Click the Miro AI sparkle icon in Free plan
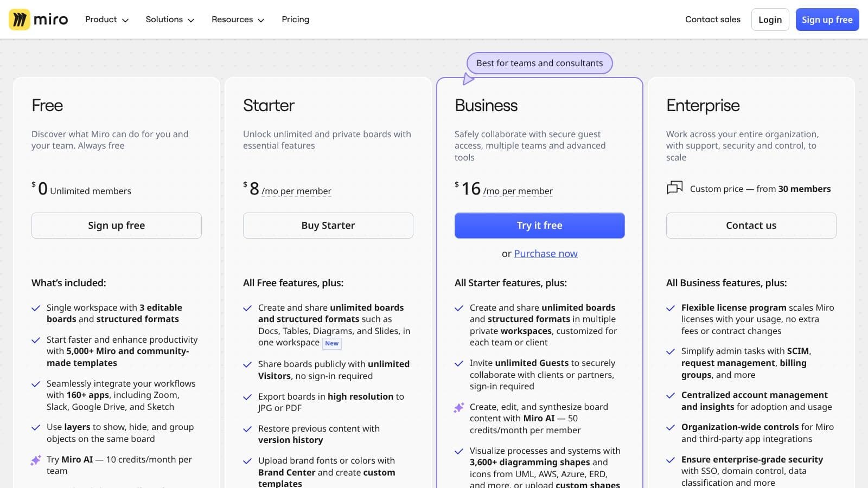The image size is (868, 488). [36, 460]
